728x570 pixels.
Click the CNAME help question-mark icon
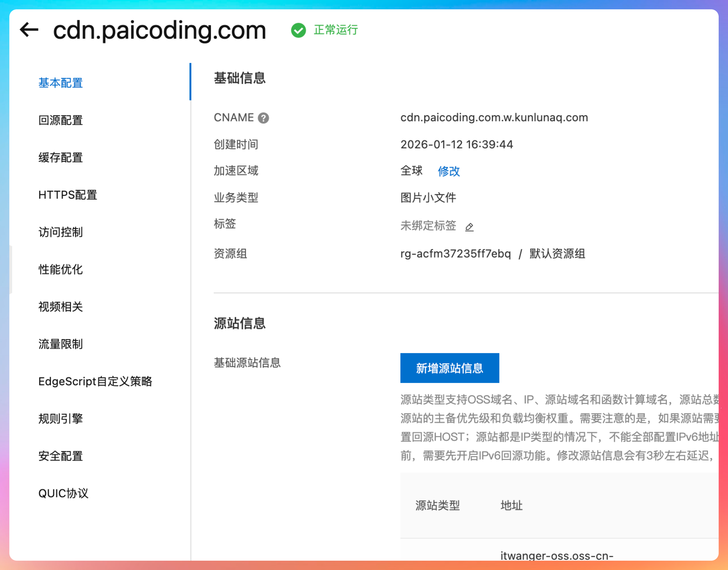tap(263, 118)
